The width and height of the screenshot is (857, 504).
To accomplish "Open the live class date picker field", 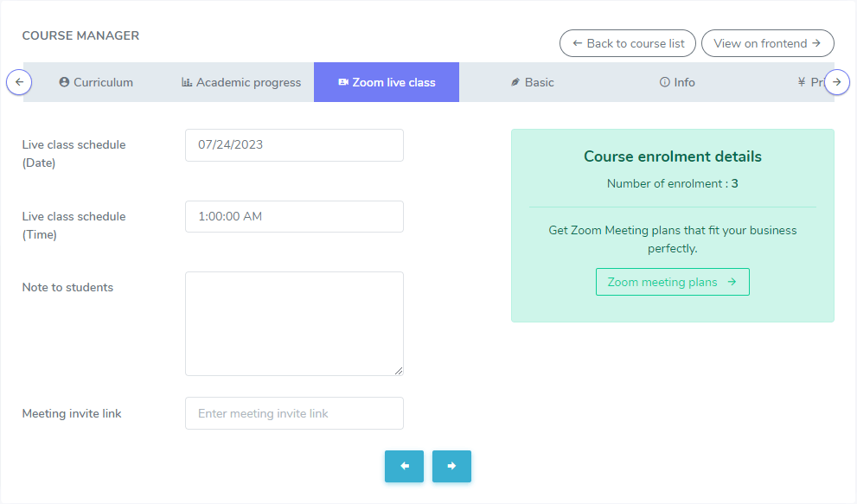I will point(294,145).
